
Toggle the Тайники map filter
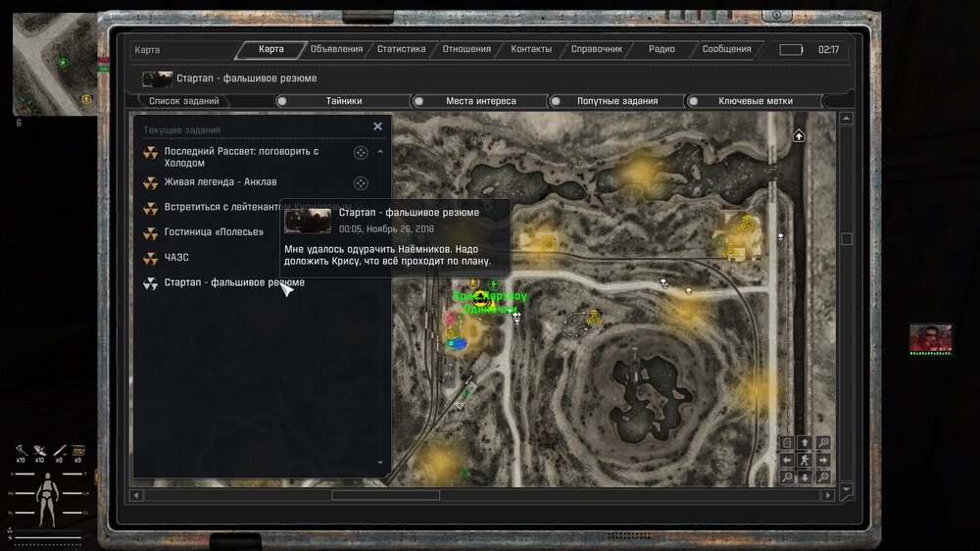(x=344, y=101)
